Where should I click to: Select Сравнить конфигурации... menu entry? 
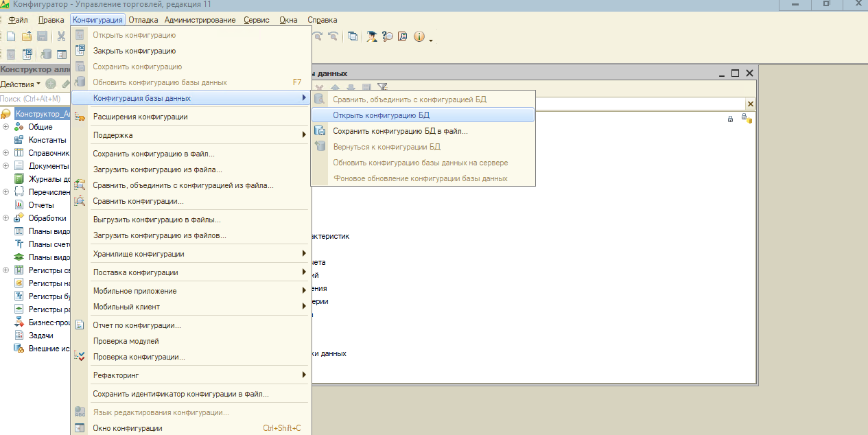(x=191, y=201)
